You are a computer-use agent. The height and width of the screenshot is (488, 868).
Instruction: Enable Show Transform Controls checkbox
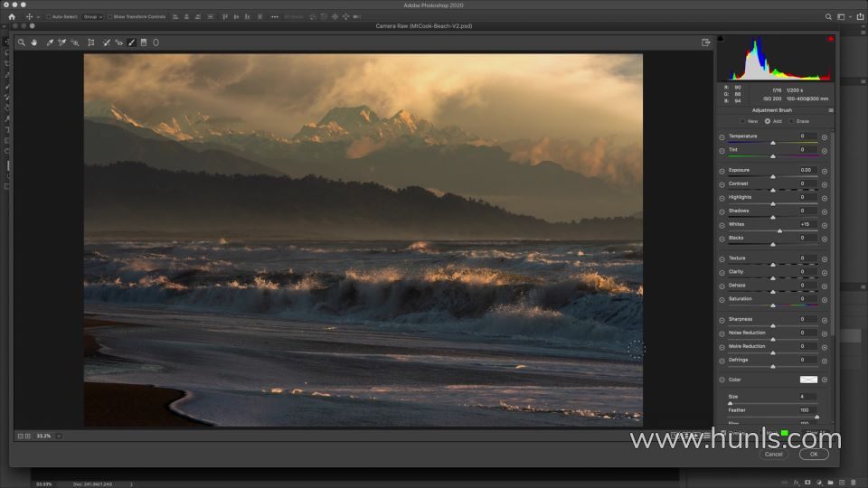click(x=109, y=16)
